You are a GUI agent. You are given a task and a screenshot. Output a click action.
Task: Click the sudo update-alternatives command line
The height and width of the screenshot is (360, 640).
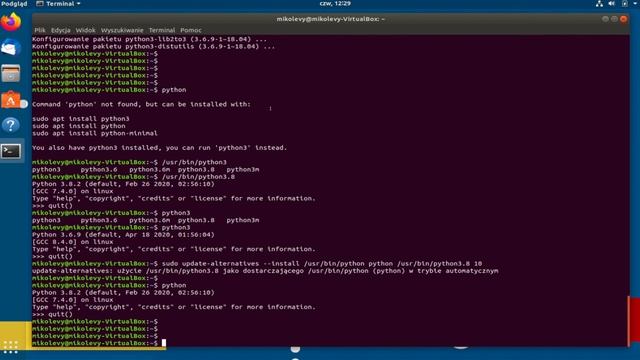coord(257,264)
